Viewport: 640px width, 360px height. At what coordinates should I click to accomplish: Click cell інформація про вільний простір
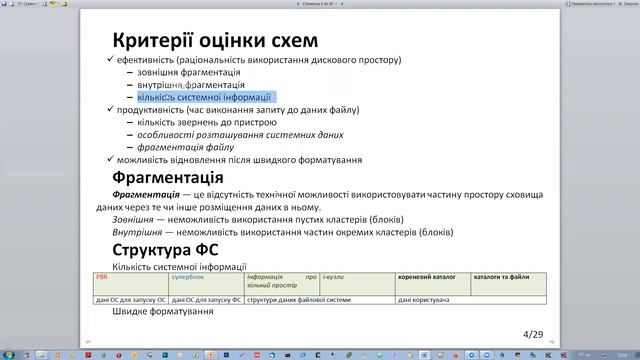pyautogui.click(x=282, y=284)
